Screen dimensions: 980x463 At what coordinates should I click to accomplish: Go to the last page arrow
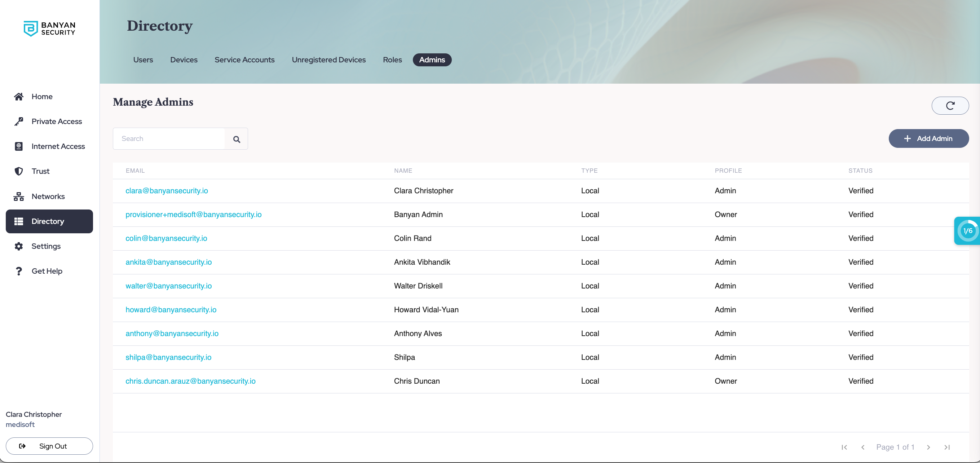pyautogui.click(x=947, y=447)
